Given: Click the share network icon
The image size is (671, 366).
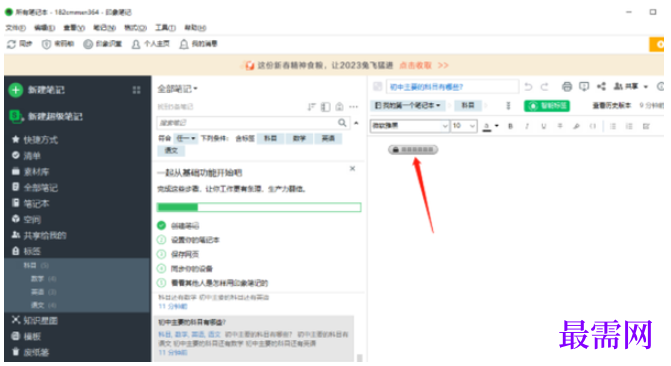Looking at the screenshot, I should point(601,86).
